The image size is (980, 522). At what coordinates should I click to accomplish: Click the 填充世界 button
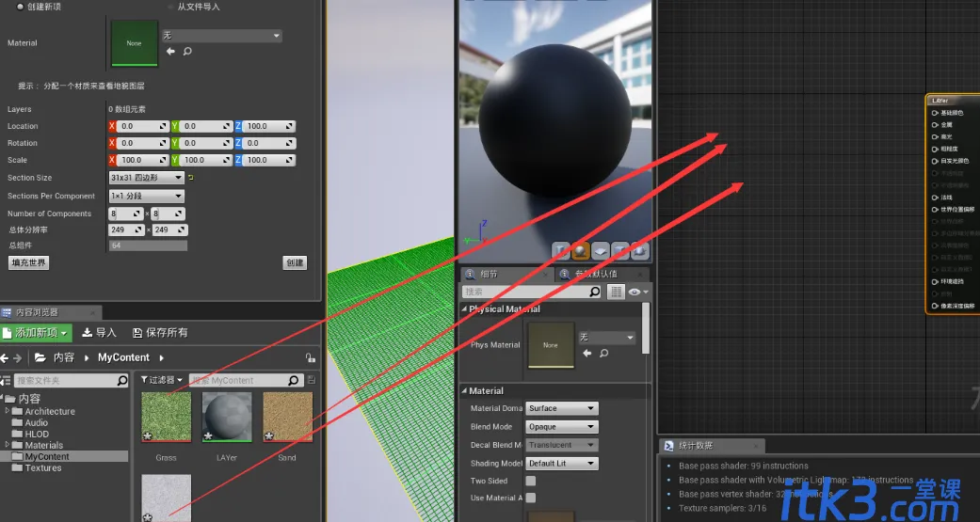pos(29,262)
